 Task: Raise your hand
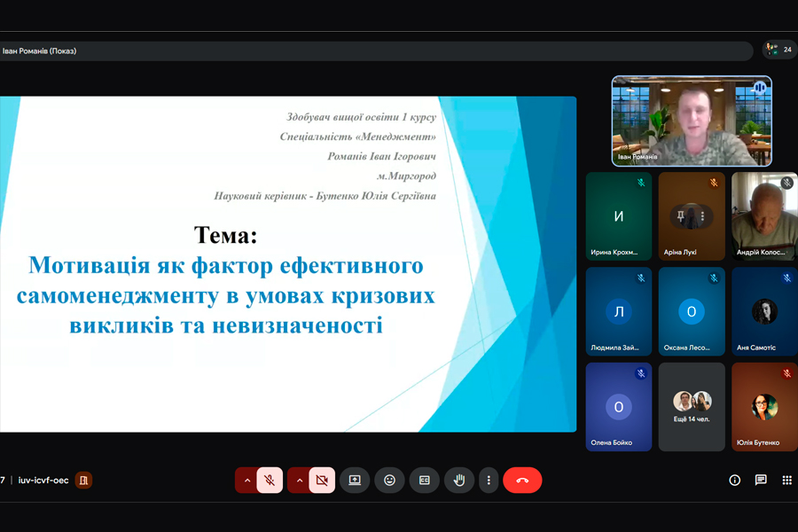coord(458,481)
